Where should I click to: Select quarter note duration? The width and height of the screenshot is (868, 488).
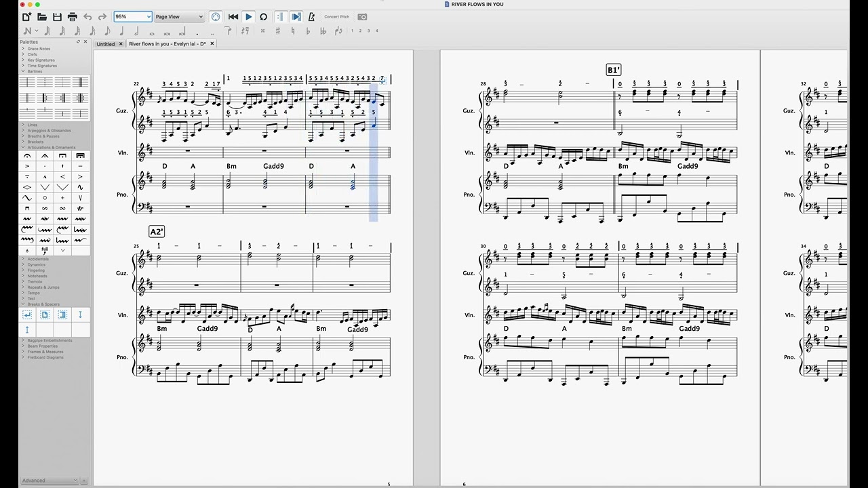click(x=122, y=30)
